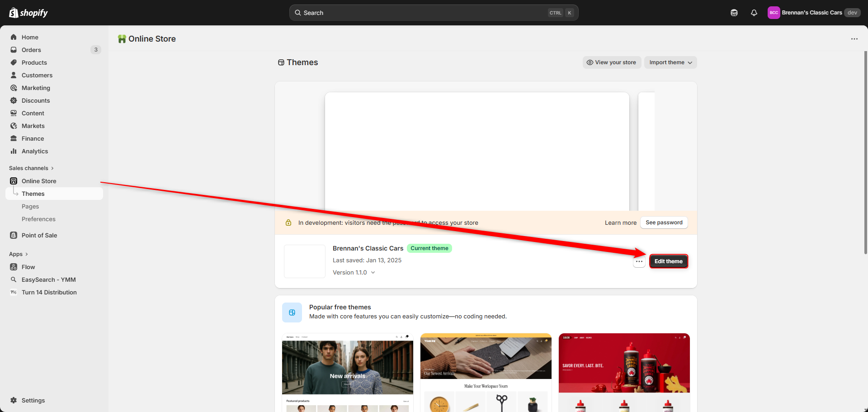Viewport: 868px width, 412px height.
Task: Click the Settings gear icon
Action: 14,400
